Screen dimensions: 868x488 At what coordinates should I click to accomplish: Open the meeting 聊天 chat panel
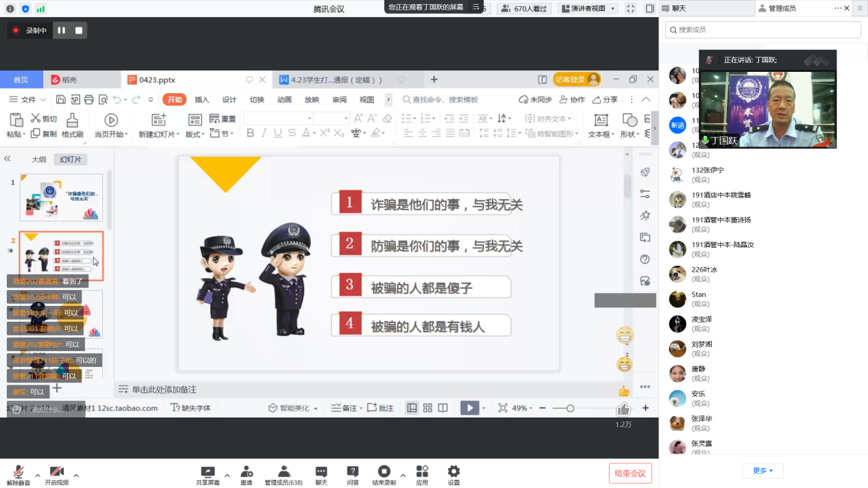[x=320, y=472]
